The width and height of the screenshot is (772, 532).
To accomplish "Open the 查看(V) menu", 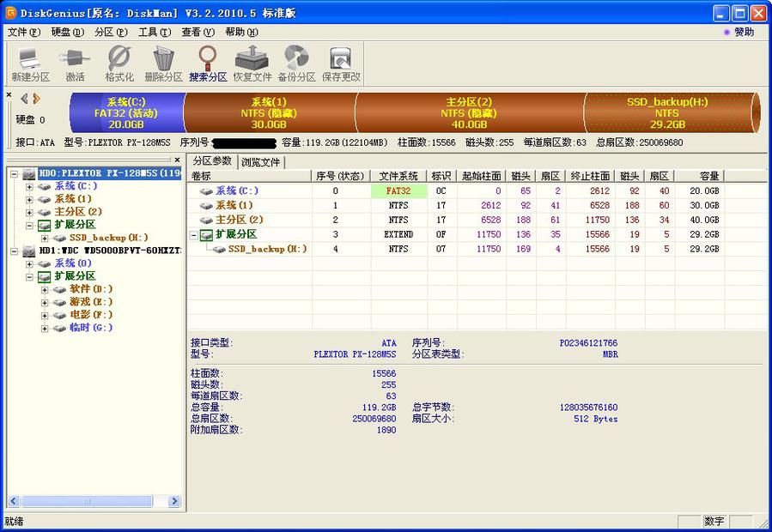I will click(x=198, y=32).
